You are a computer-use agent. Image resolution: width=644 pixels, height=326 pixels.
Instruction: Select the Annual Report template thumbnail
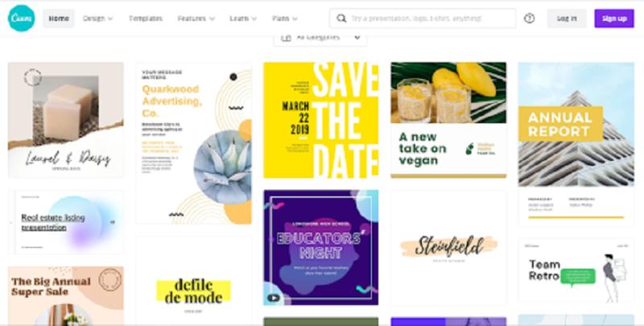click(576, 144)
